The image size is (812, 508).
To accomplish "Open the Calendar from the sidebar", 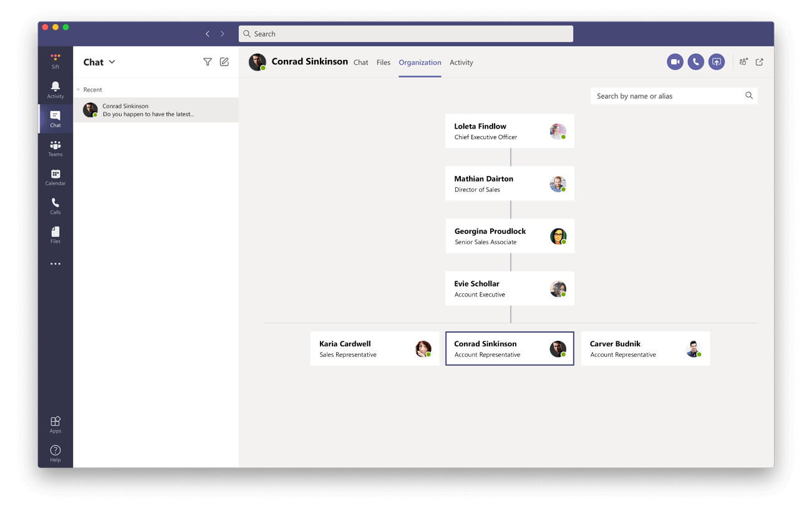I will click(55, 177).
